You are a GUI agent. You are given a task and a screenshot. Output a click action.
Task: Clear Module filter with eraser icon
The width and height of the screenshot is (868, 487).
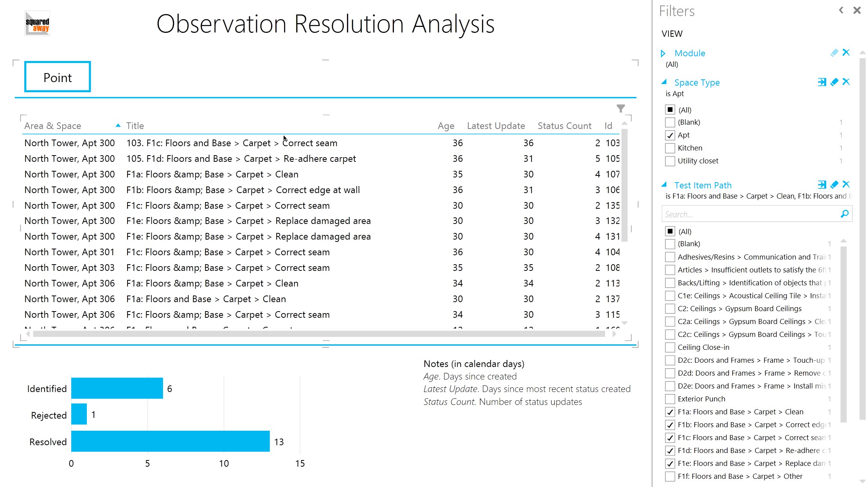834,53
